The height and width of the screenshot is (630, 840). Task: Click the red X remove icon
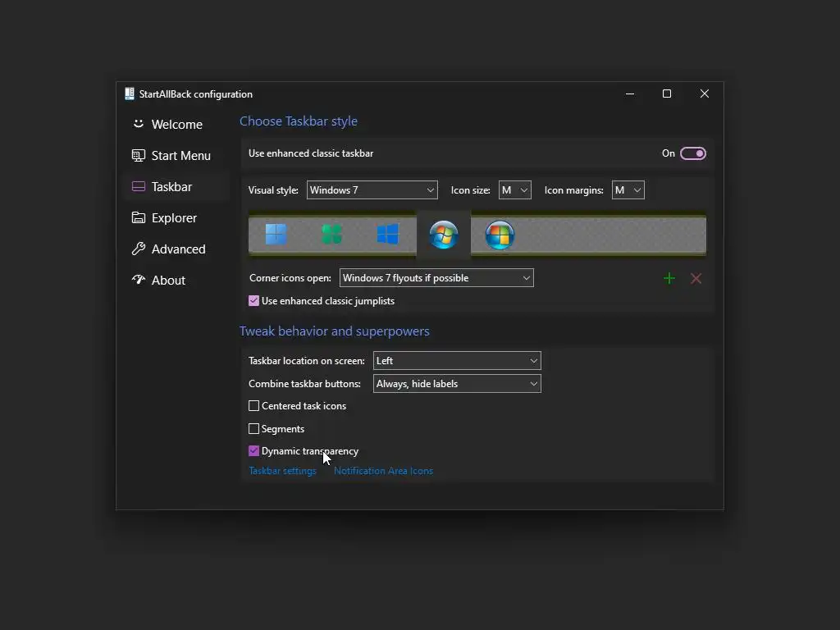pos(696,278)
